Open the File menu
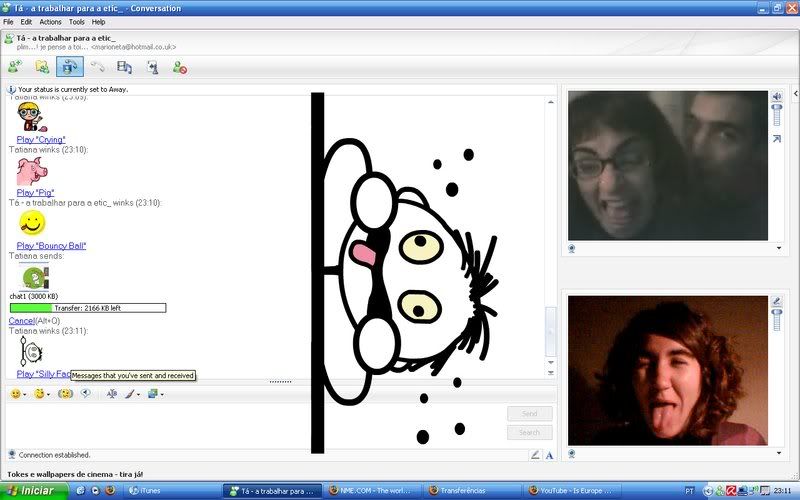 (x=8, y=22)
